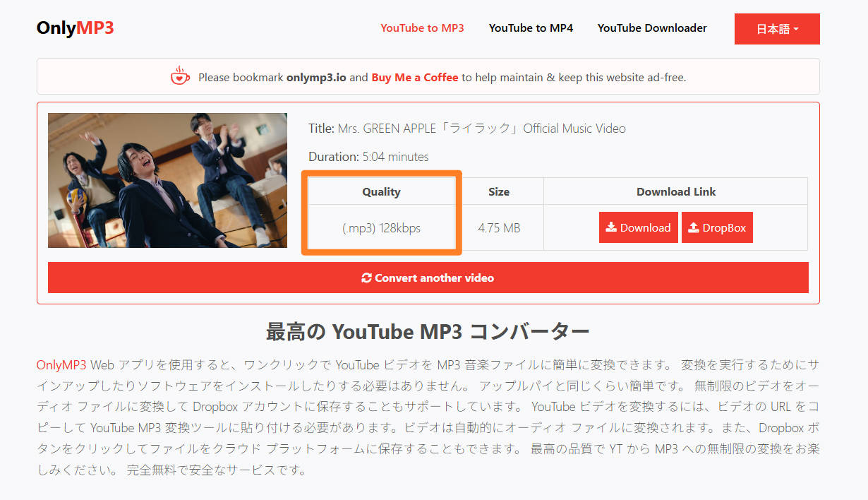Click the bold onlymp3.io text in the banner

[317, 78]
